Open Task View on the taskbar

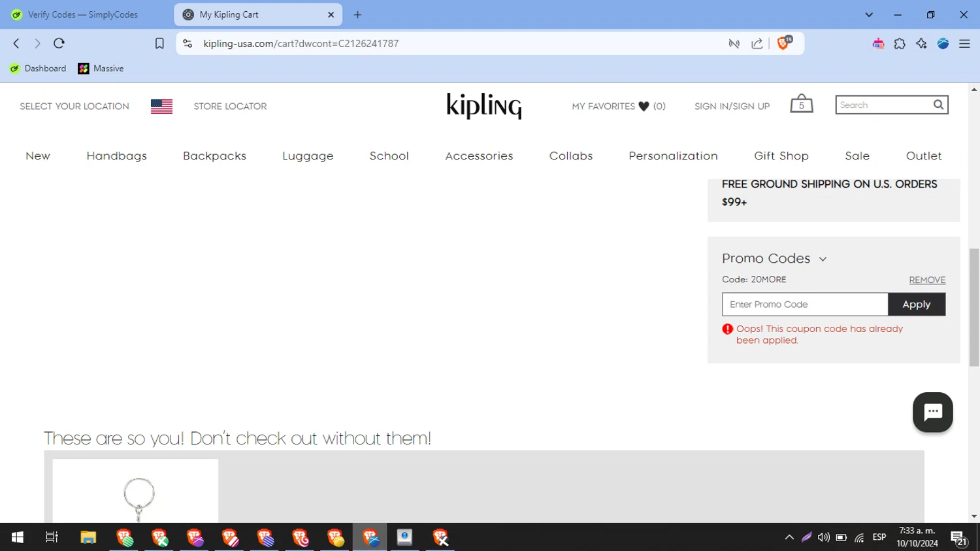click(52, 537)
